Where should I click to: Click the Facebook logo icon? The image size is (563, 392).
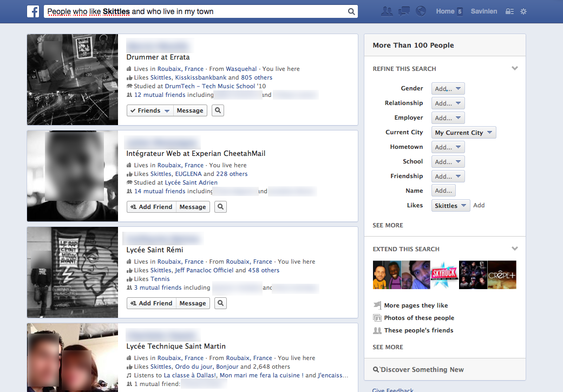(x=33, y=11)
